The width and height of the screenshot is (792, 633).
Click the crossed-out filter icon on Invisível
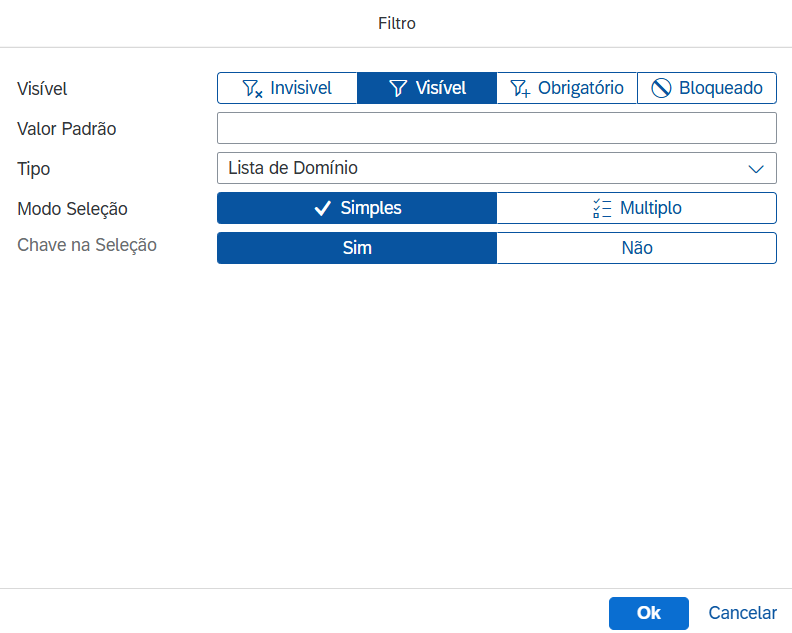[x=252, y=88]
